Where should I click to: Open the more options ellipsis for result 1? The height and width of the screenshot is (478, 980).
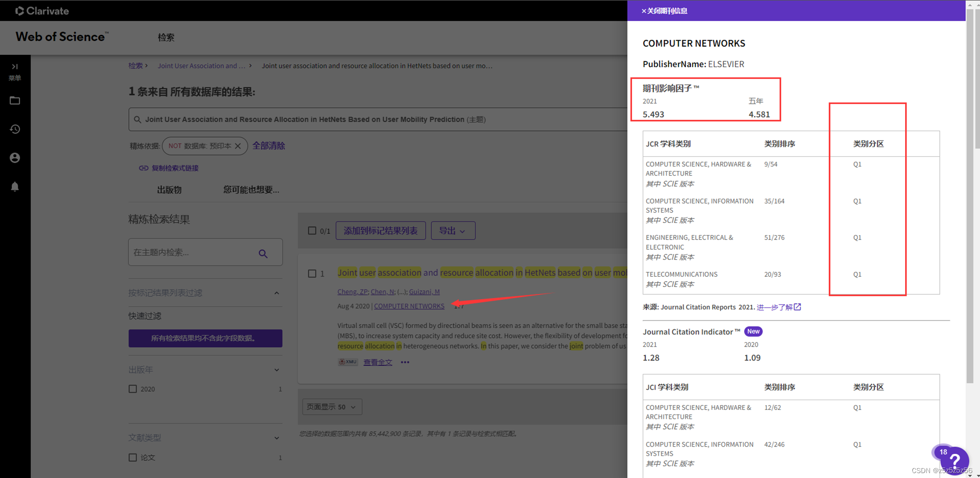(405, 362)
